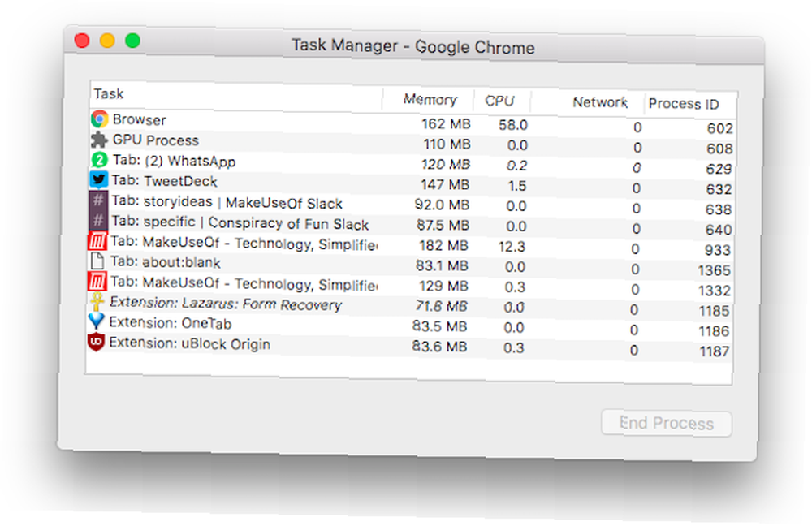The height and width of the screenshot is (526, 812).
Task: Click the blank page icon for about:blank
Action: 97,261
